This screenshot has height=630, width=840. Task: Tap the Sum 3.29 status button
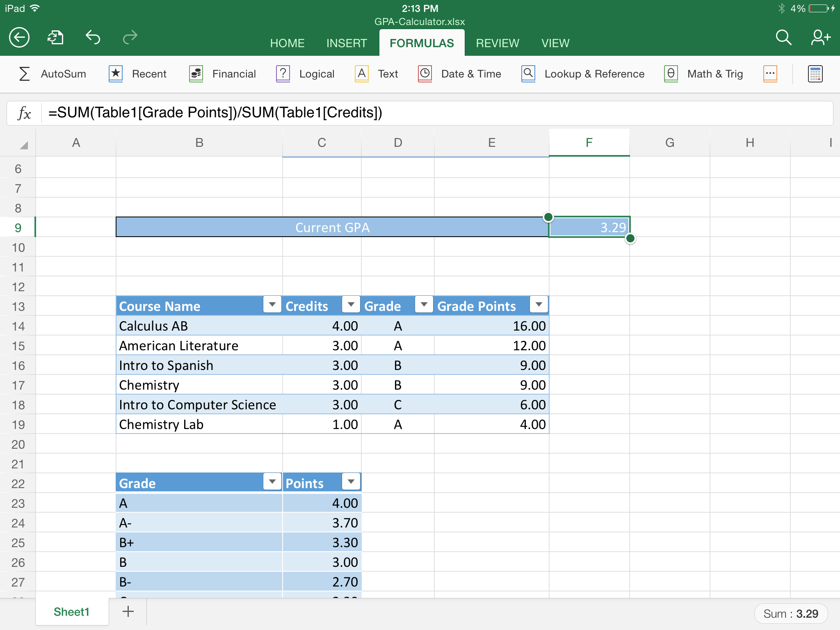point(790,614)
